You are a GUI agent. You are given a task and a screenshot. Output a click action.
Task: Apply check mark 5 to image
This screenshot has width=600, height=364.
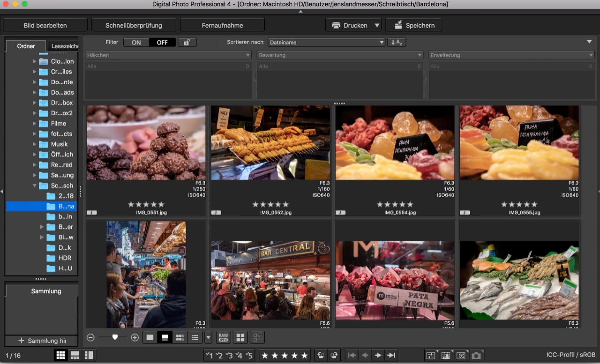(249, 355)
